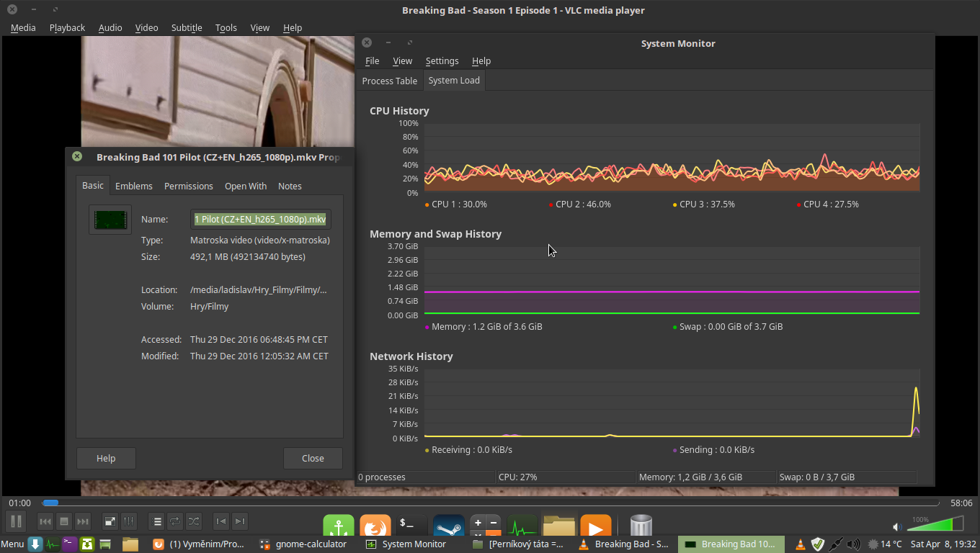The width and height of the screenshot is (980, 553).
Task: Click the Help button in Properties dialog
Action: pyautogui.click(x=106, y=458)
